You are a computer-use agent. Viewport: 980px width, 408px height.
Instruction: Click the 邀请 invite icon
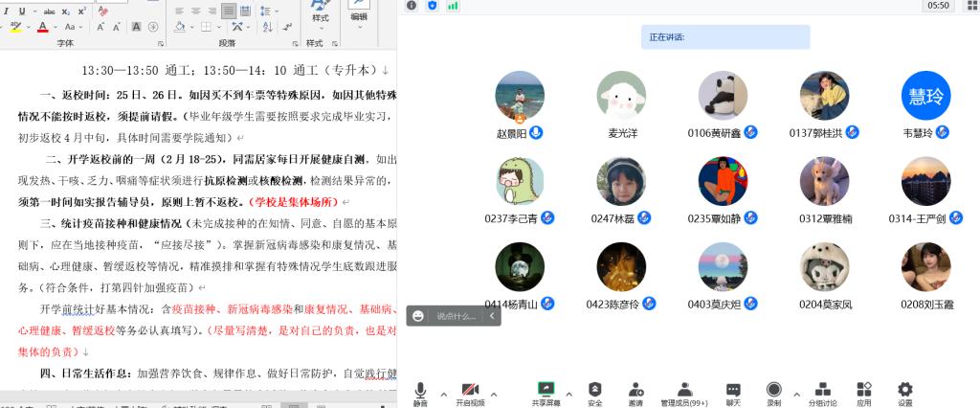(x=635, y=392)
